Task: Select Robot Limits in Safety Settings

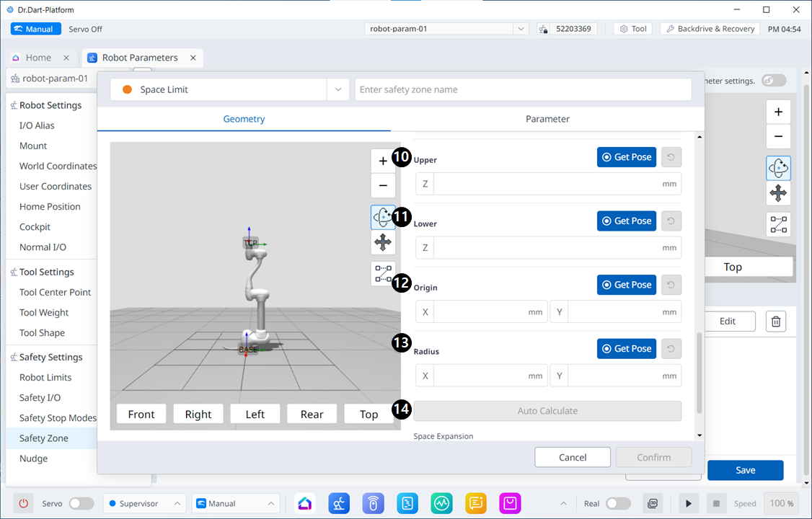Action: (x=45, y=377)
